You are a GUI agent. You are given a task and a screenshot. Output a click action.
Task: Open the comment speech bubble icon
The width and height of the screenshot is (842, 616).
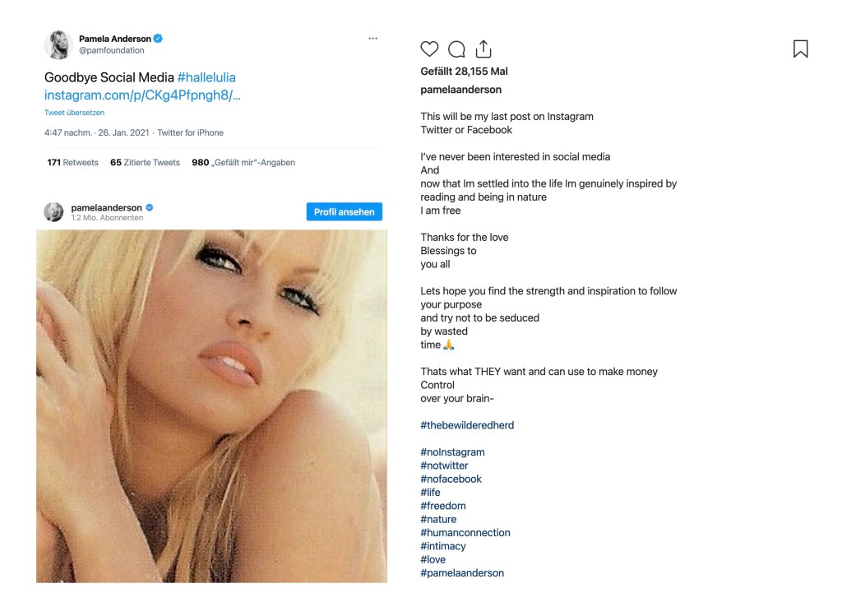coord(456,49)
